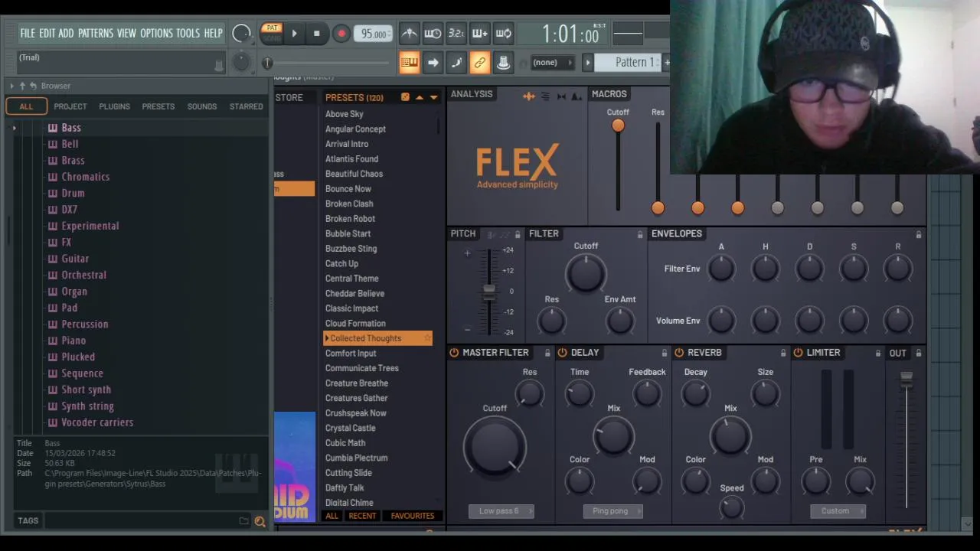Viewport: 980px width, 551px height.
Task: Click the right-arrow icon in the toolbar
Action: pos(433,63)
